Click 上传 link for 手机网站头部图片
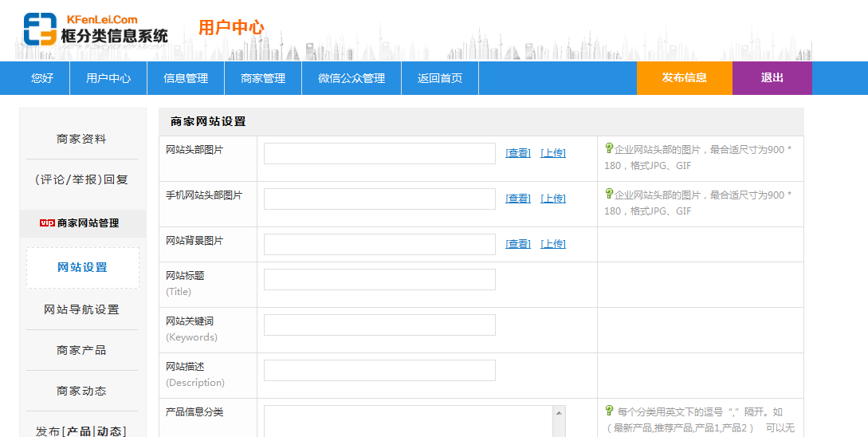This screenshot has height=437, width=868. [x=553, y=199]
